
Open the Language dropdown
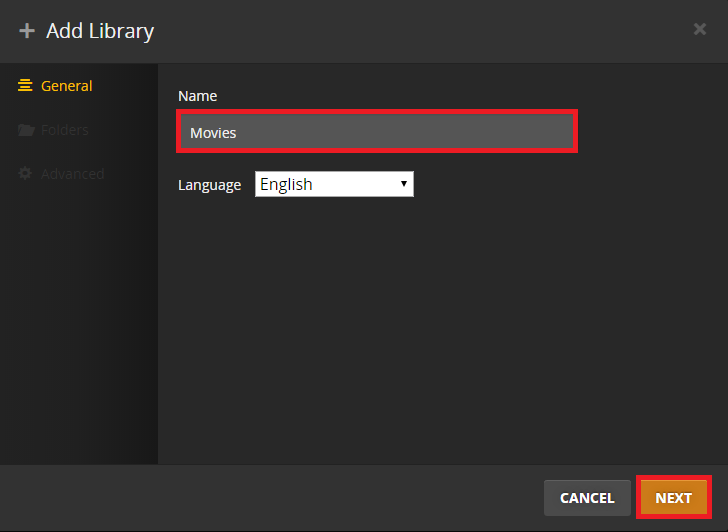tap(333, 184)
